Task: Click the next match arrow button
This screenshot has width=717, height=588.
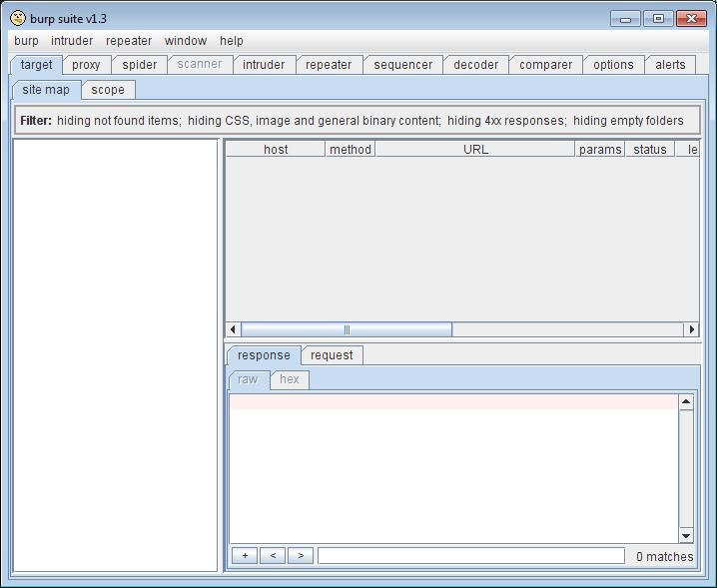Action: pos(301,556)
